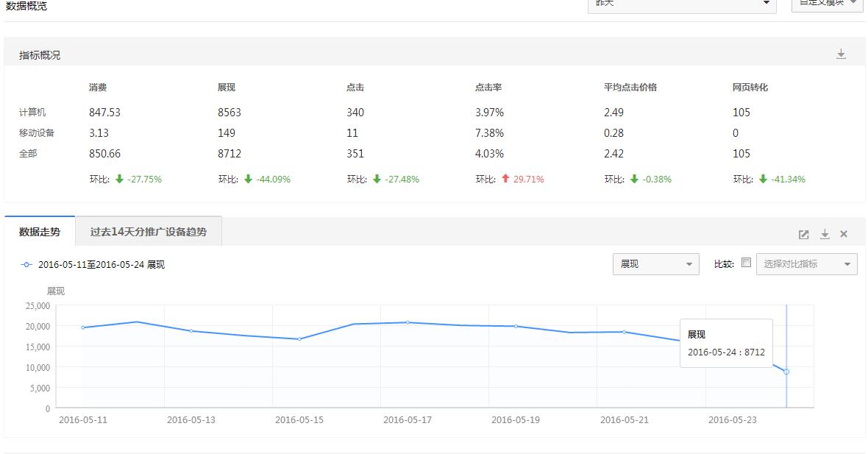Screen dimensions: 868x454
Task: Click the 展现 column header in the overview table
Action: pos(227,88)
